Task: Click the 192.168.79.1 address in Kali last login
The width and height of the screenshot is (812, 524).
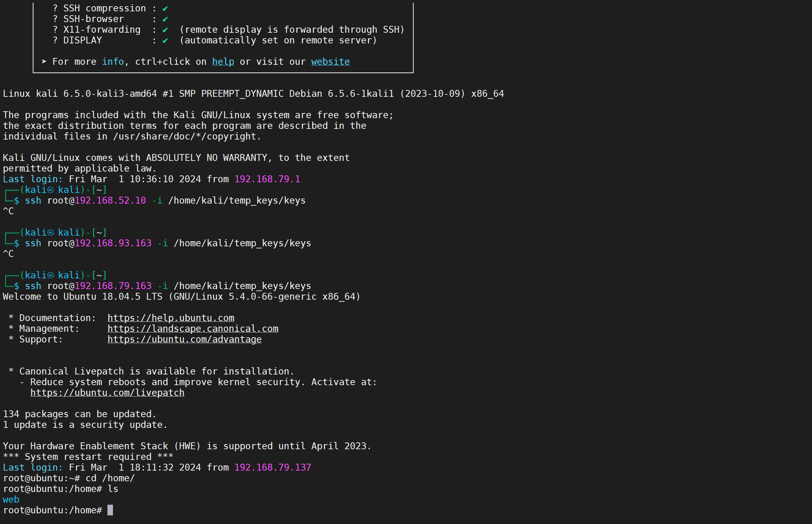Action: [267, 179]
